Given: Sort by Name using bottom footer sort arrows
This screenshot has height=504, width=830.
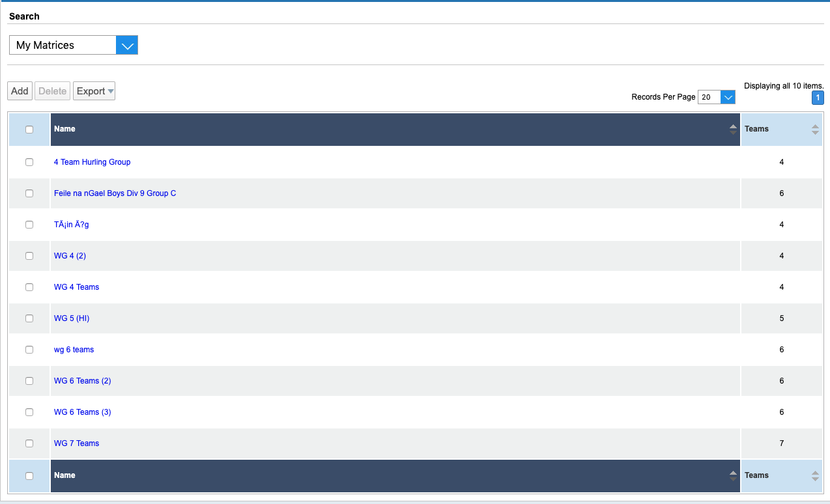Looking at the screenshot, I should pyautogui.click(x=734, y=476).
